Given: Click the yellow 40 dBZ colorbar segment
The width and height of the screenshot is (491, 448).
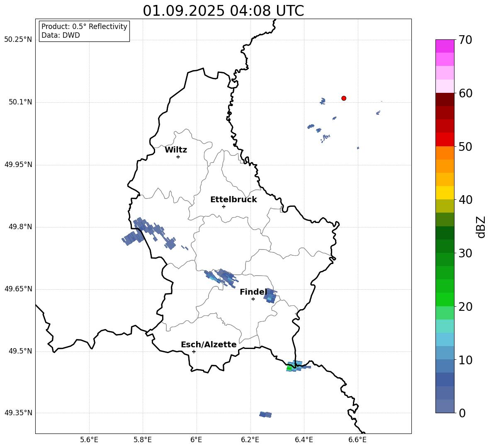Looking at the screenshot, I should pyautogui.click(x=445, y=193).
